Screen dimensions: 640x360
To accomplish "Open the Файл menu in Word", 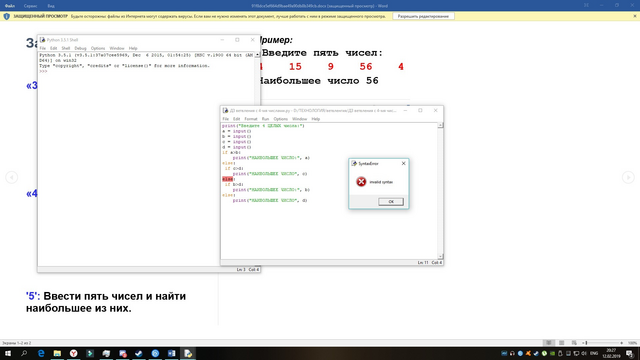I will point(10,6).
